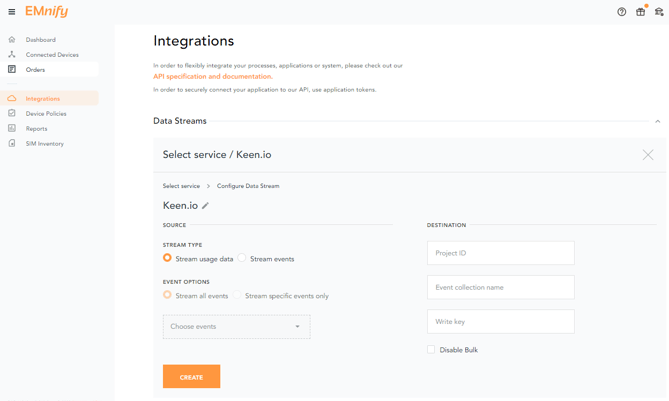Click the Write key input field
669x401 pixels.
[500, 322]
